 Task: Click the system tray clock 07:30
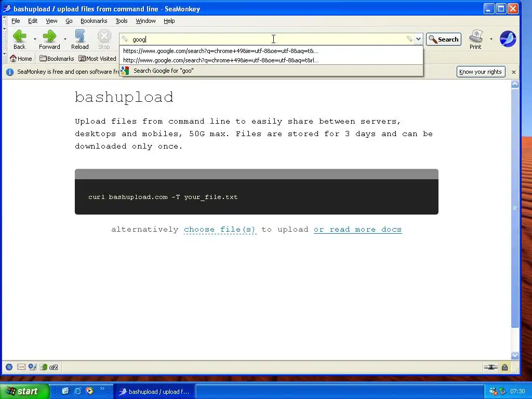point(517,391)
